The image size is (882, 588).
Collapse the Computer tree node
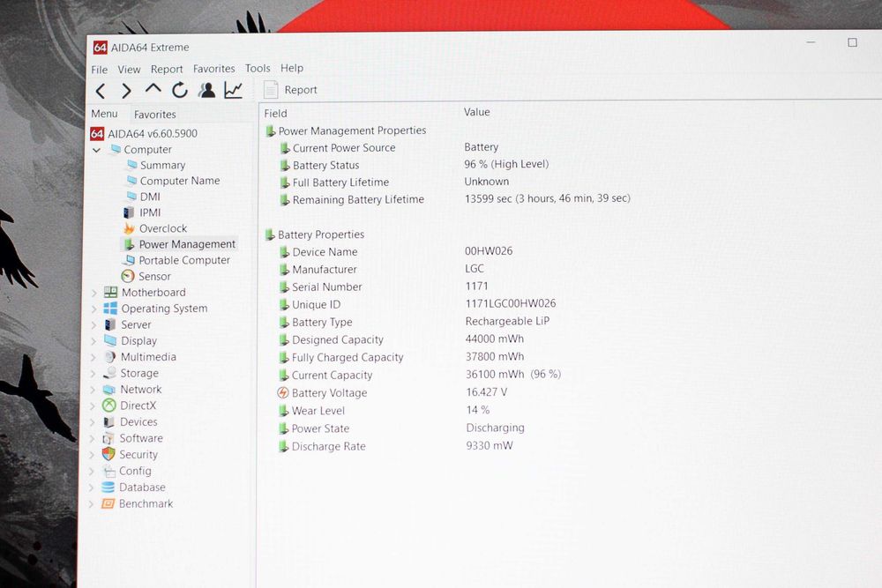[96, 150]
